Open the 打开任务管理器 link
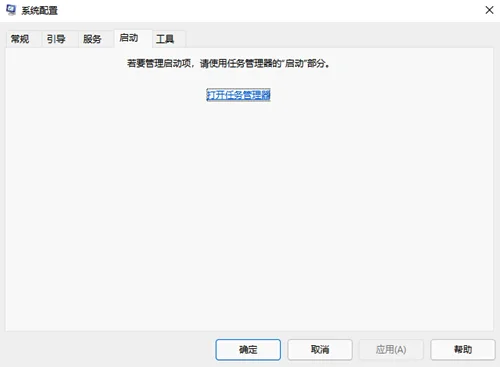This screenshot has height=367, width=500. tap(238, 95)
